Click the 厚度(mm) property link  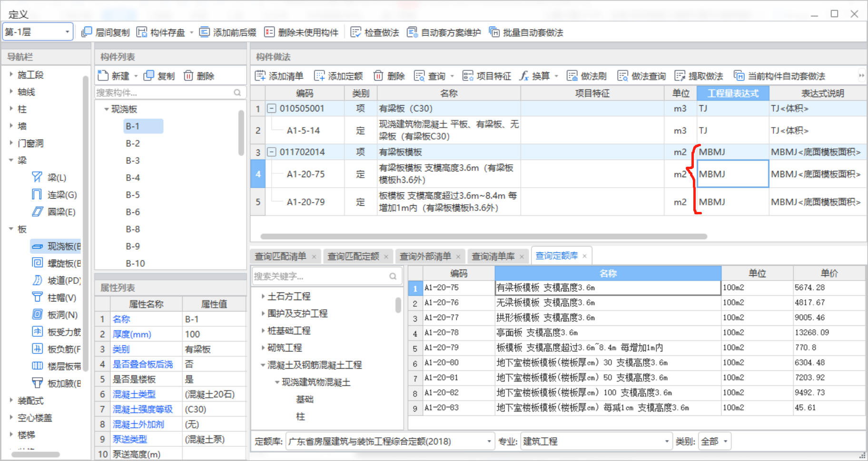[x=132, y=334]
